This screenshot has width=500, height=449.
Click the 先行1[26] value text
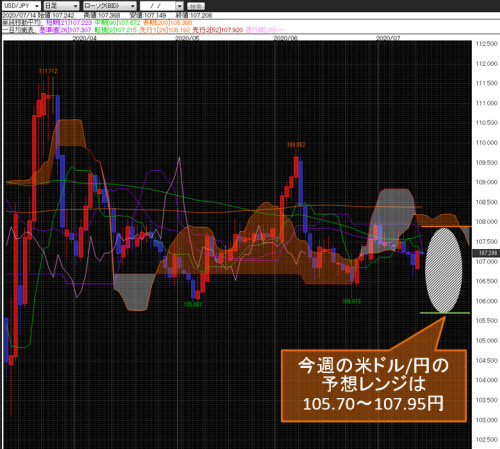coord(165,30)
